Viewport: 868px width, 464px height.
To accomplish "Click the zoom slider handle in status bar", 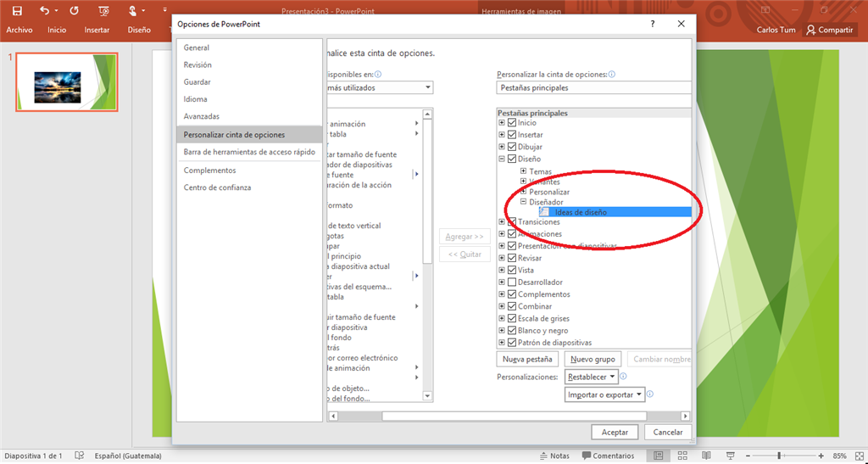I will 779,456.
